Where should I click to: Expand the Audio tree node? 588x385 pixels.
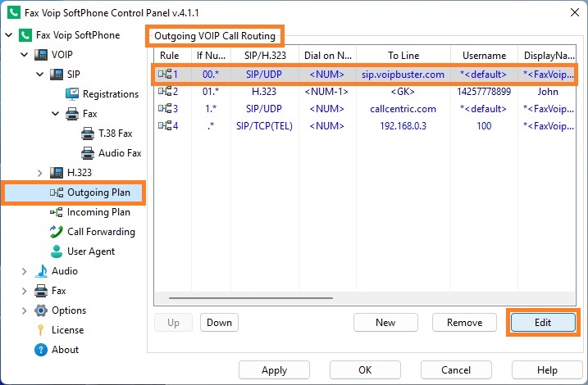pos(25,271)
